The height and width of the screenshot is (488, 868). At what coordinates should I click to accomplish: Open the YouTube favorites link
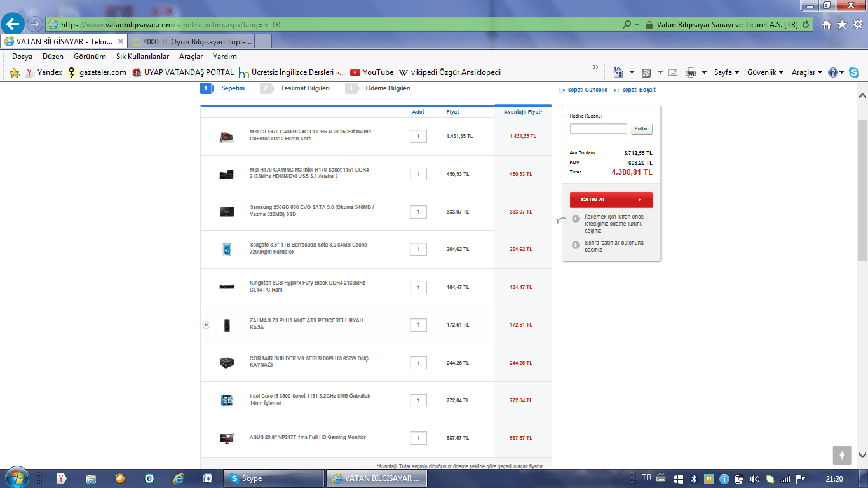coord(372,72)
